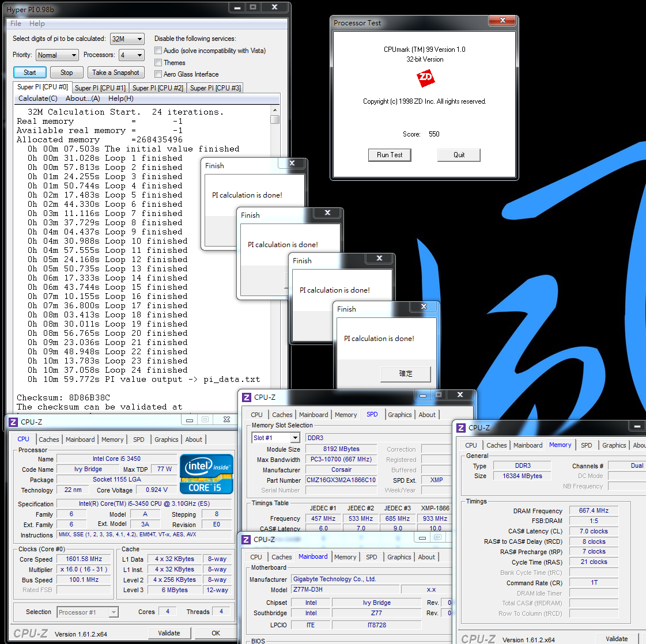Image resolution: width=646 pixels, height=644 pixels.
Task: Click the 確定 confirm button in Finish dialog
Action: point(406,373)
